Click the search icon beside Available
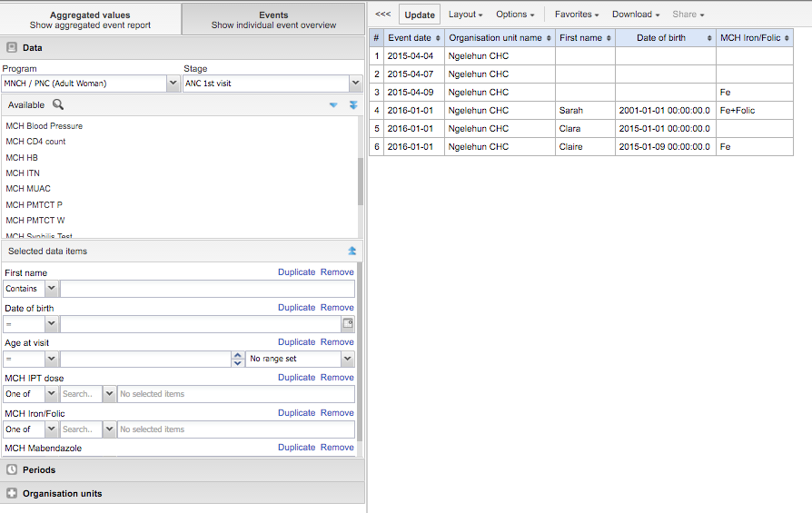The image size is (812, 513). [58, 105]
